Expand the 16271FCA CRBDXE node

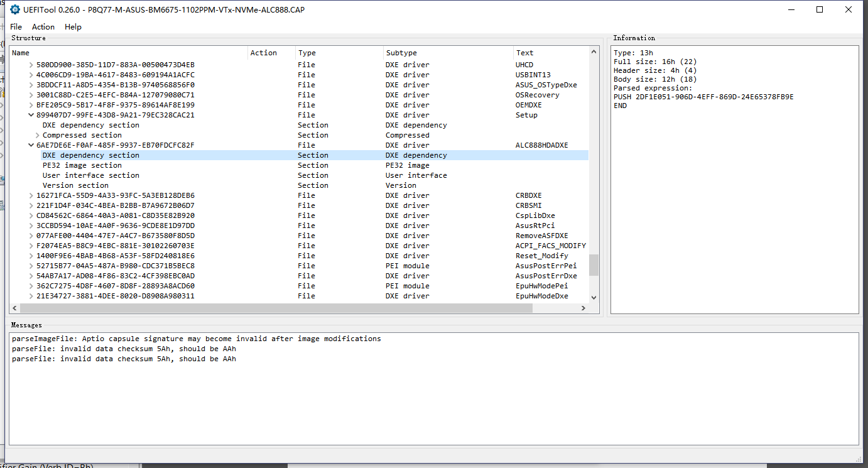[x=31, y=195]
